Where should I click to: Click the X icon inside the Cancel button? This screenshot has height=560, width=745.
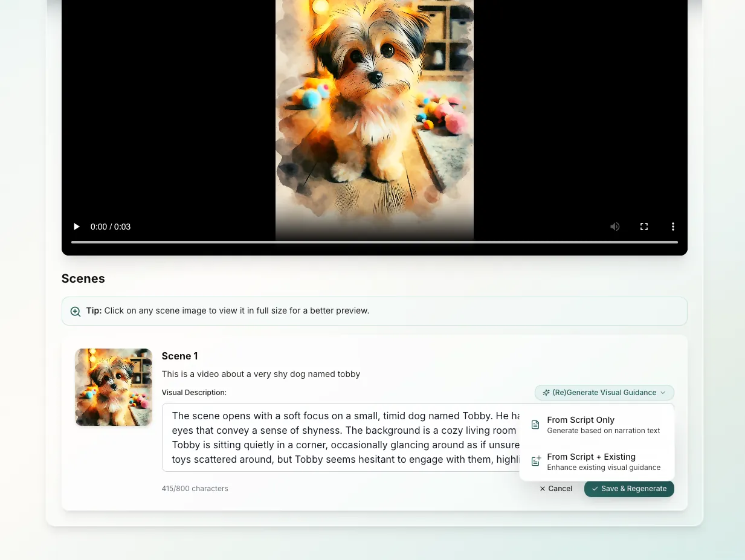(542, 489)
